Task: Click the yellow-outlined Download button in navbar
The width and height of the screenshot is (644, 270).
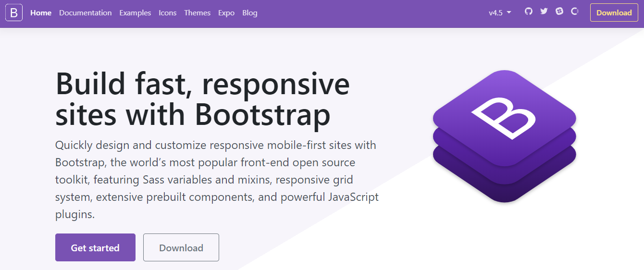Action: [x=614, y=13]
